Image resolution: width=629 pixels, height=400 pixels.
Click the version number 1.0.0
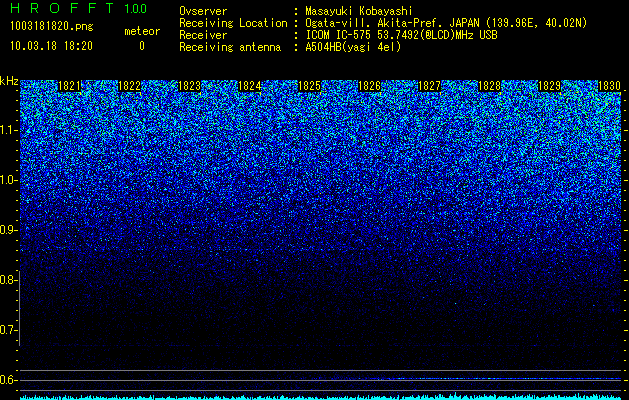click(x=136, y=8)
